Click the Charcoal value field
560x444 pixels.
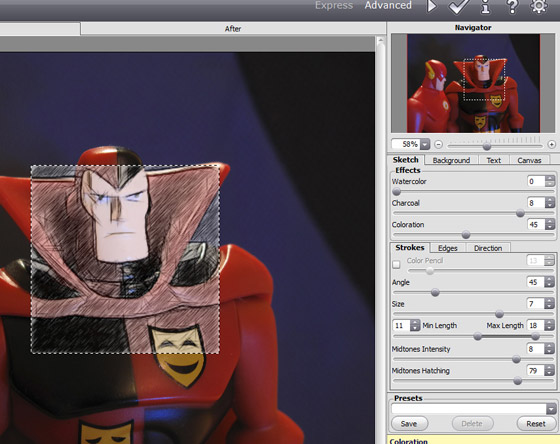coord(536,203)
